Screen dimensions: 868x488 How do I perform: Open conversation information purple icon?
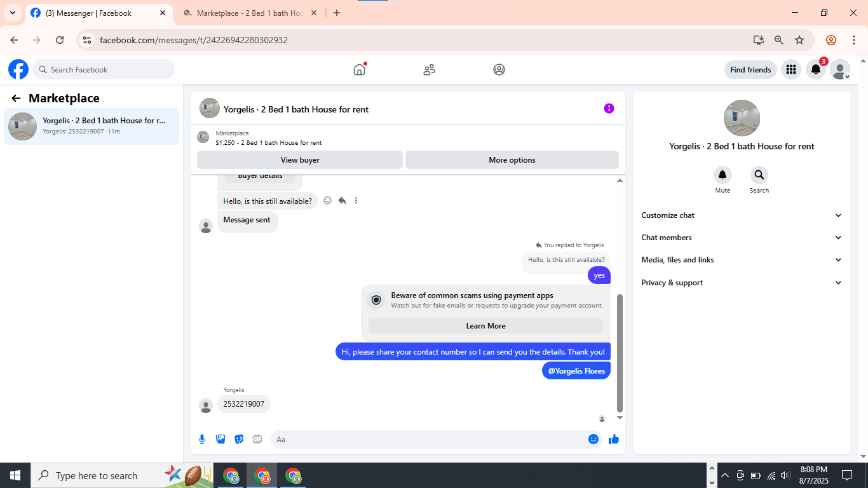point(609,109)
